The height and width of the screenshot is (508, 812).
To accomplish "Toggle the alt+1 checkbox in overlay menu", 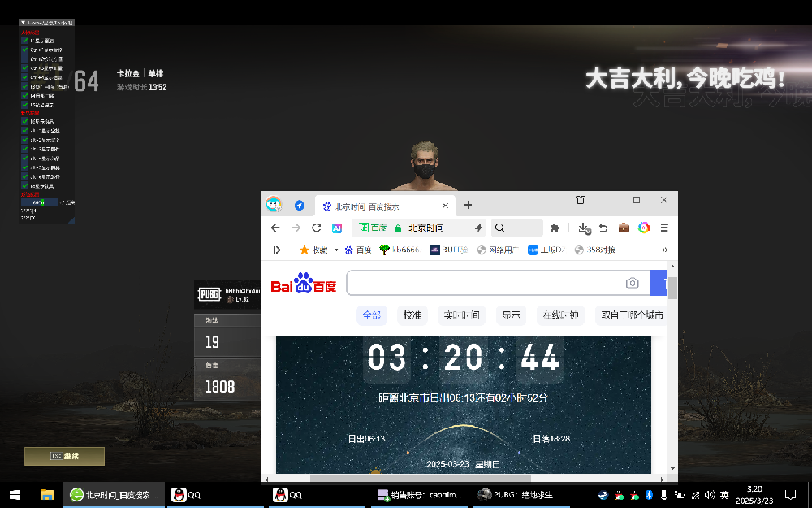I will click(25, 131).
